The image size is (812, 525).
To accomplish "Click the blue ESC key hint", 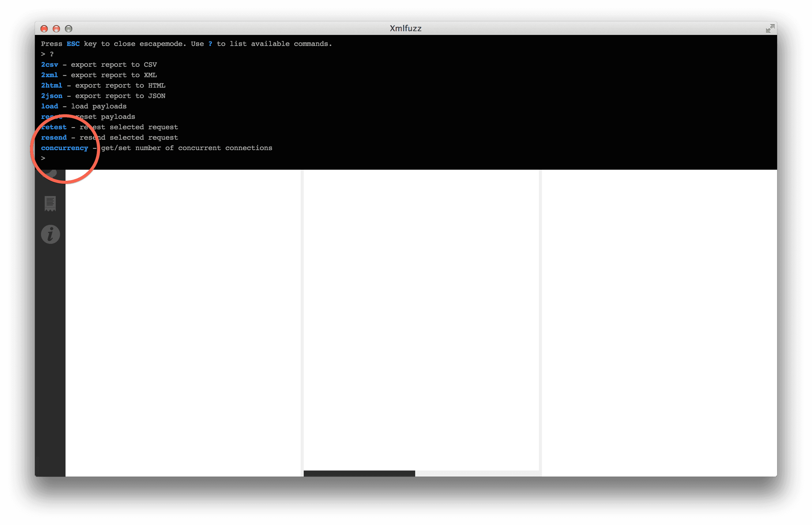I will tap(73, 43).
